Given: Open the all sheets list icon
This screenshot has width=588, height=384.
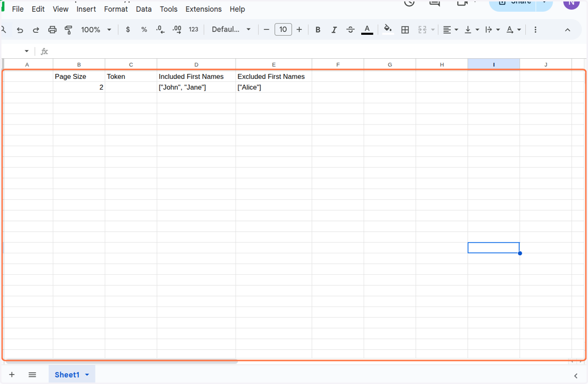Looking at the screenshot, I should (32, 375).
